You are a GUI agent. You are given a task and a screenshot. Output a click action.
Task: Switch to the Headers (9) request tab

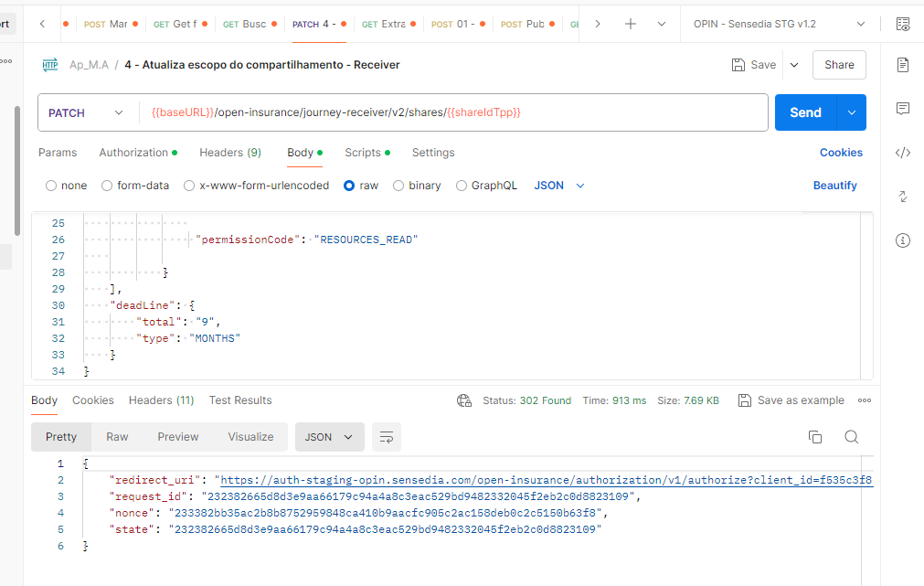click(x=230, y=153)
